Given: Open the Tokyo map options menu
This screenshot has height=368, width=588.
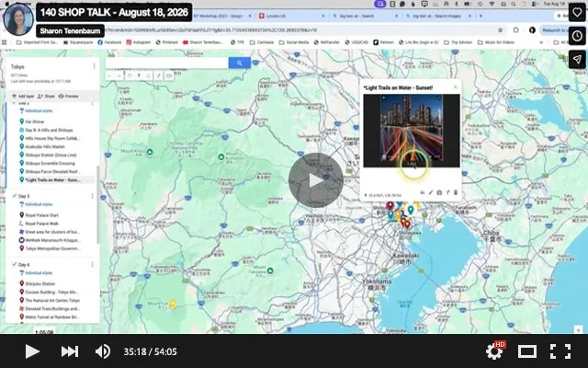Looking at the screenshot, I should tap(94, 66).
